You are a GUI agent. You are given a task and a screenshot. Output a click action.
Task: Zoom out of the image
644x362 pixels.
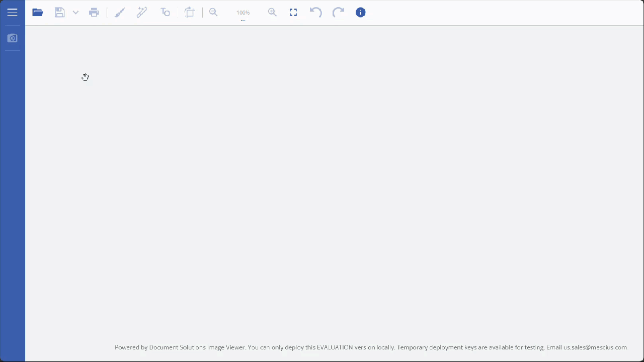click(x=213, y=13)
